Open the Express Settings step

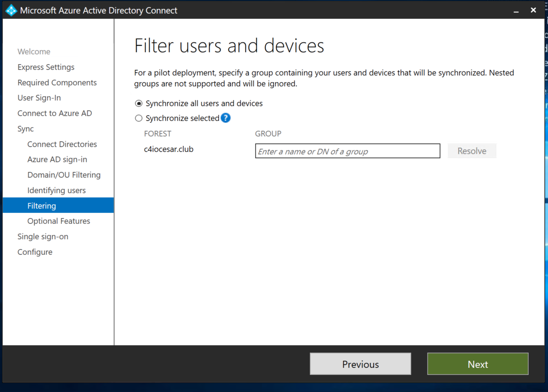tap(46, 67)
